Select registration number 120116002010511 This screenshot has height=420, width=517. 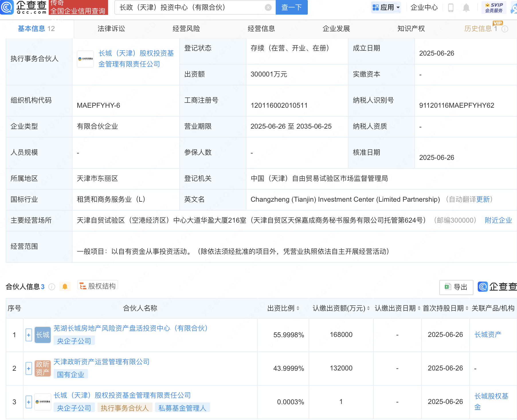pos(279,105)
